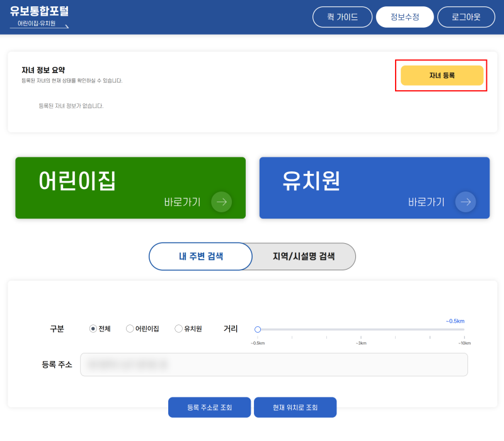504x441 pixels.
Task: Click the arrow icon on 유치원 card
Action: tap(466, 202)
